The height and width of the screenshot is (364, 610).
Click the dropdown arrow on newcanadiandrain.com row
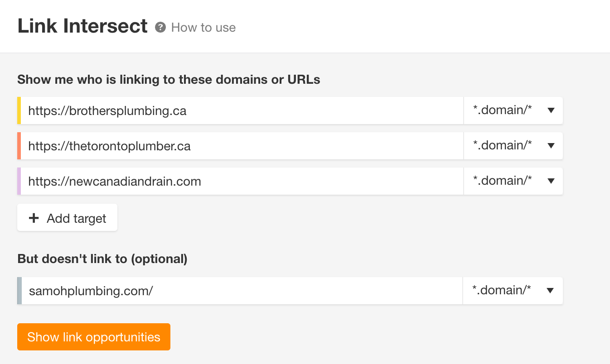click(551, 181)
